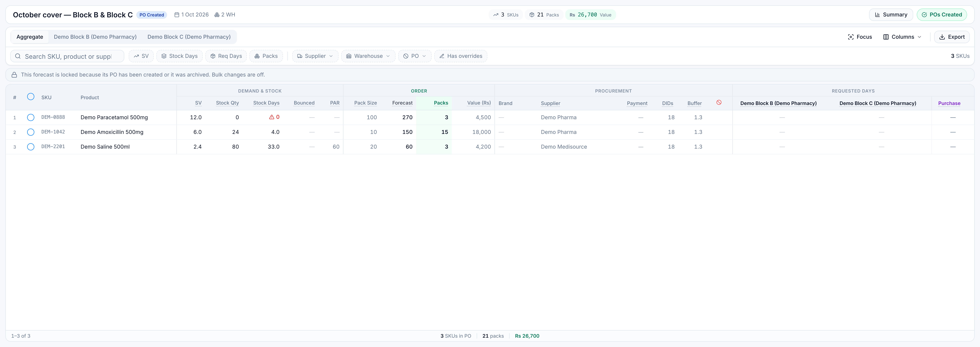Click the search SKU, product or supplier field
Image resolution: width=980 pixels, height=347 pixels.
pyautogui.click(x=67, y=56)
